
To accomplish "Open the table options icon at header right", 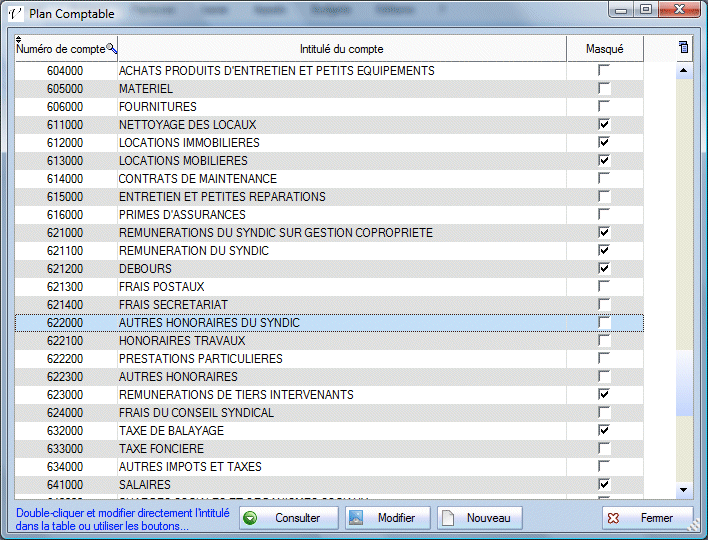I will [x=684, y=47].
